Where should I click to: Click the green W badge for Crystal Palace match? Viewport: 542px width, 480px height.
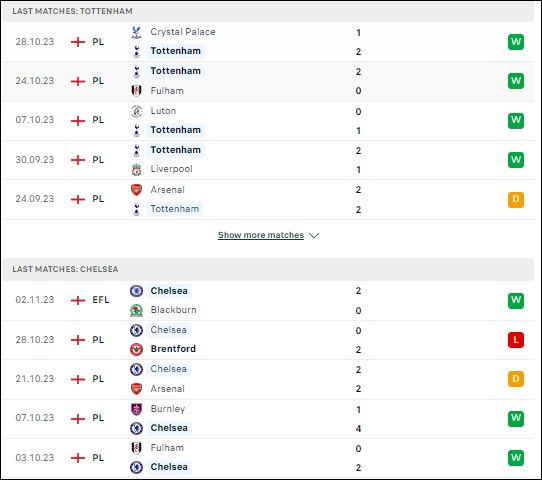coord(516,42)
